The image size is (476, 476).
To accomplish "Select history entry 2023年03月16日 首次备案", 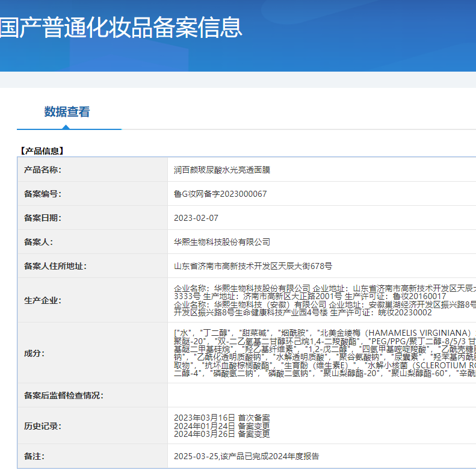I will pyautogui.click(x=222, y=418).
